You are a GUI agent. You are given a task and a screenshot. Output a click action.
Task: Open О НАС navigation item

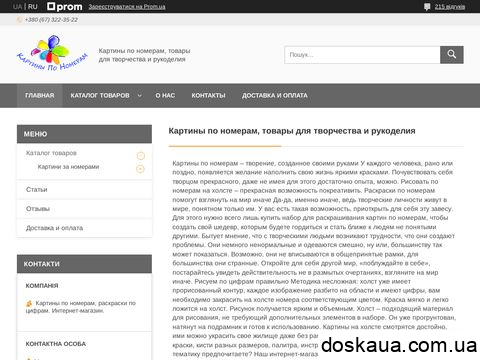point(165,95)
